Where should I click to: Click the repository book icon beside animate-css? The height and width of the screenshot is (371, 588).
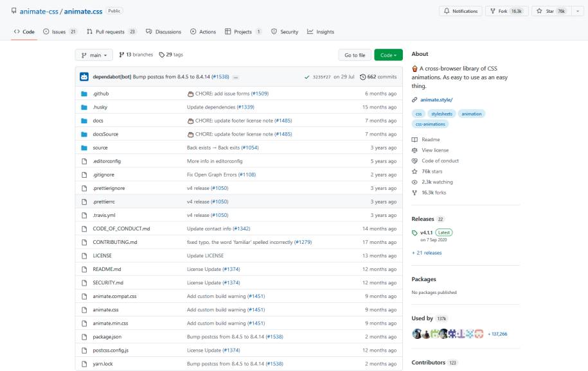14,11
